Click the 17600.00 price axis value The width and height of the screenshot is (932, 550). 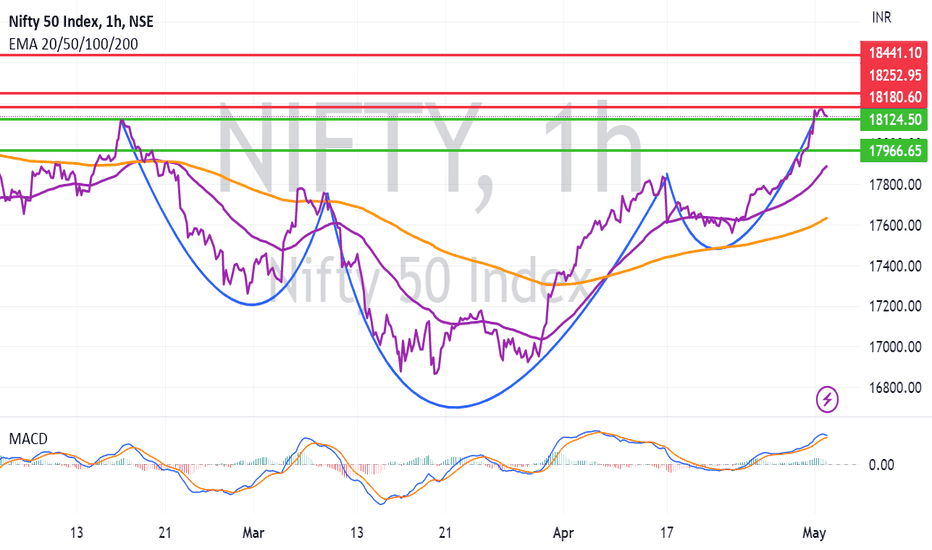pos(895,225)
